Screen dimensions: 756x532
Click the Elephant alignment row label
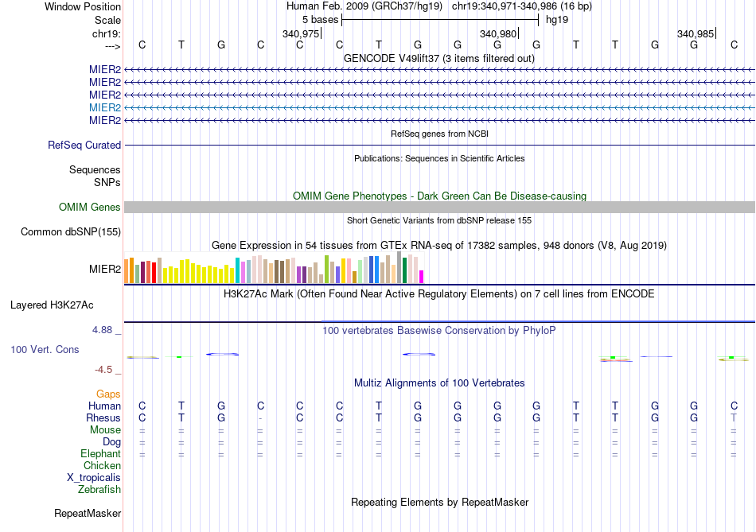(x=101, y=453)
